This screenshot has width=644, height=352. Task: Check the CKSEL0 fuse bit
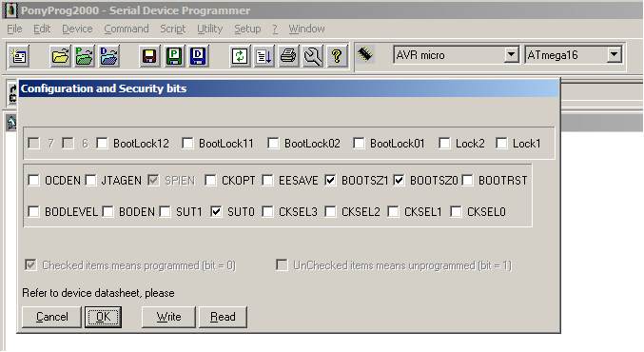tap(456, 211)
